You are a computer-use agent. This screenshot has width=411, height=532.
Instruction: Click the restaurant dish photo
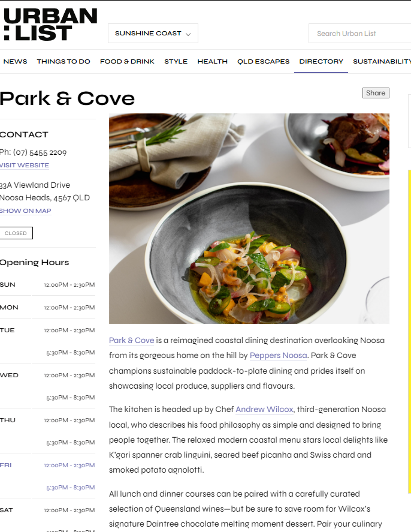(249, 218)
